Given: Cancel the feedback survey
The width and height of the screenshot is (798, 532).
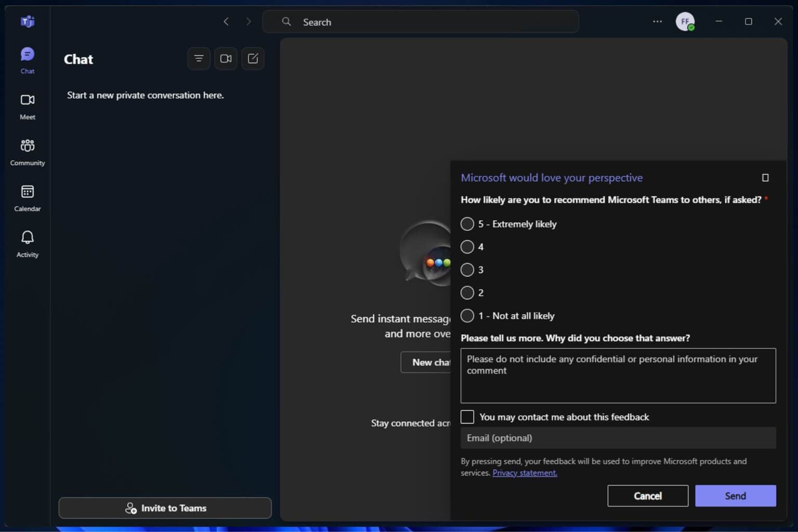Looking at the screenshot, I should pos(648,496).
